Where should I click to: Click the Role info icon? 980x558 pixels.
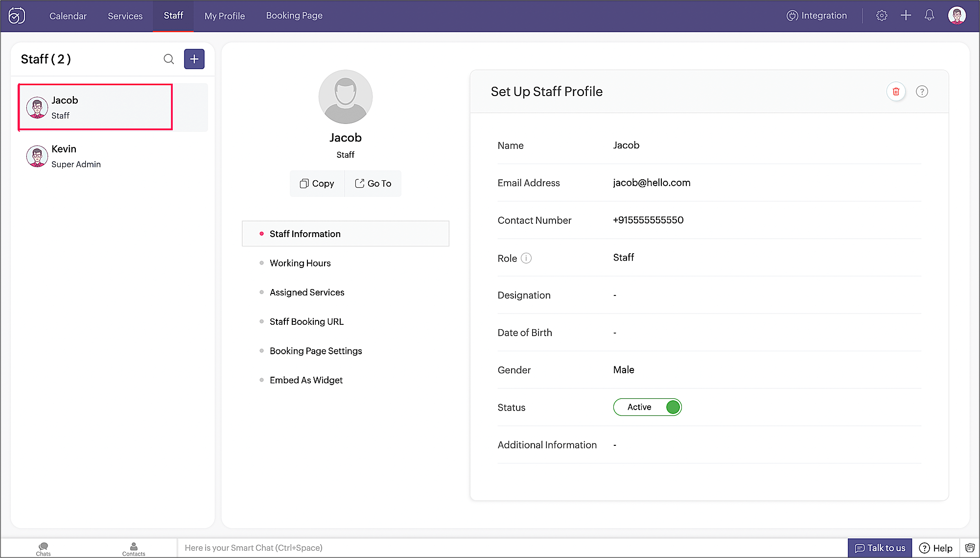pos(526,258)
